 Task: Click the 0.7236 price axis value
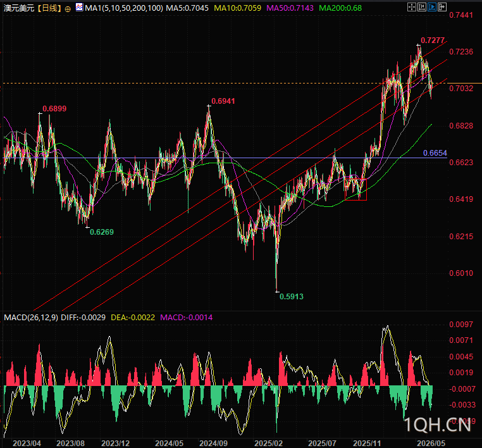(x=461, y=52)
